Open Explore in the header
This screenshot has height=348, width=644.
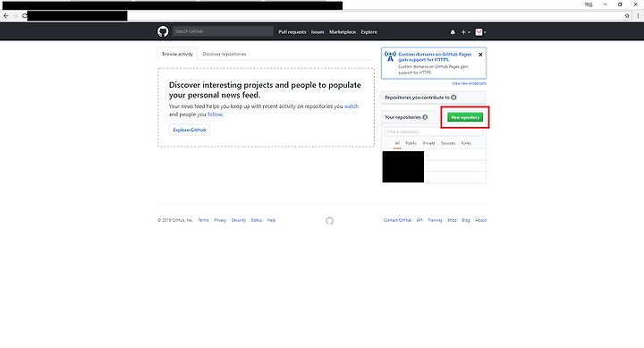click(369, 32)
